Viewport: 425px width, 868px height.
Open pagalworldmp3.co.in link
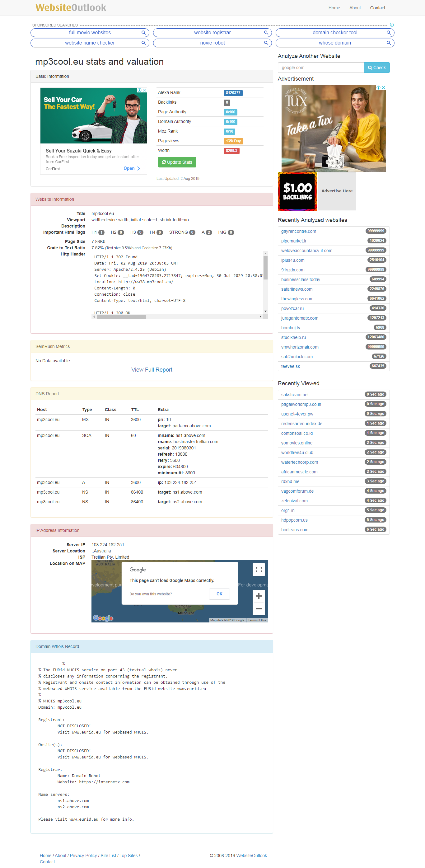[x=301, y=404]
